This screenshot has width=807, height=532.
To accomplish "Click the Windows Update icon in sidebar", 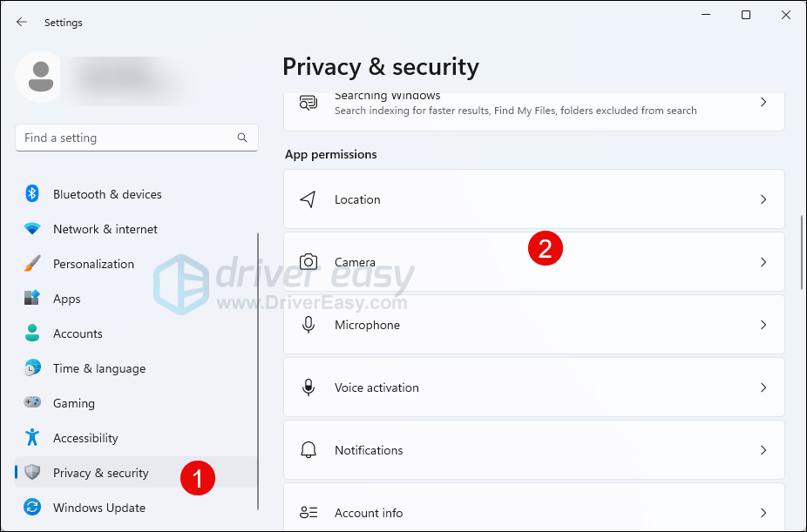I will point(32,508).
